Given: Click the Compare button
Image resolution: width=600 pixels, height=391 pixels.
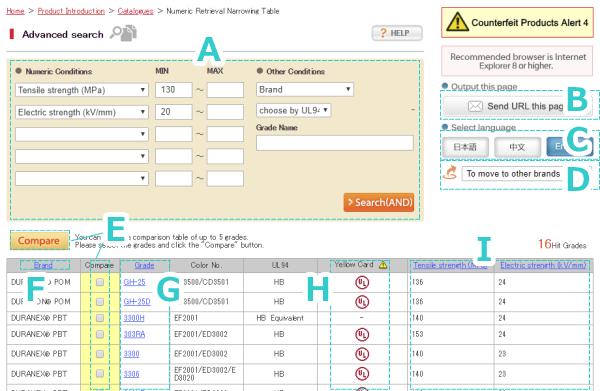Looking at the screenshot, I should (39, 241).
